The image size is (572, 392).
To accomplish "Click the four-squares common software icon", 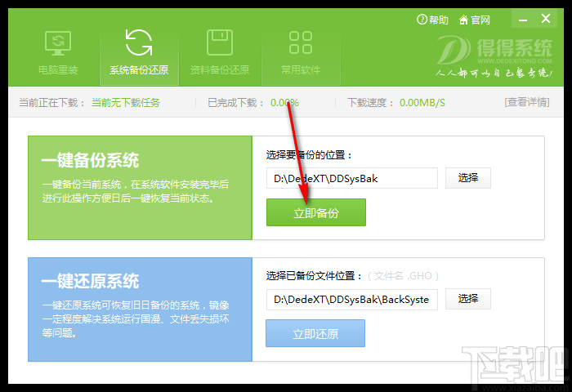I will (x=301, y=42).
